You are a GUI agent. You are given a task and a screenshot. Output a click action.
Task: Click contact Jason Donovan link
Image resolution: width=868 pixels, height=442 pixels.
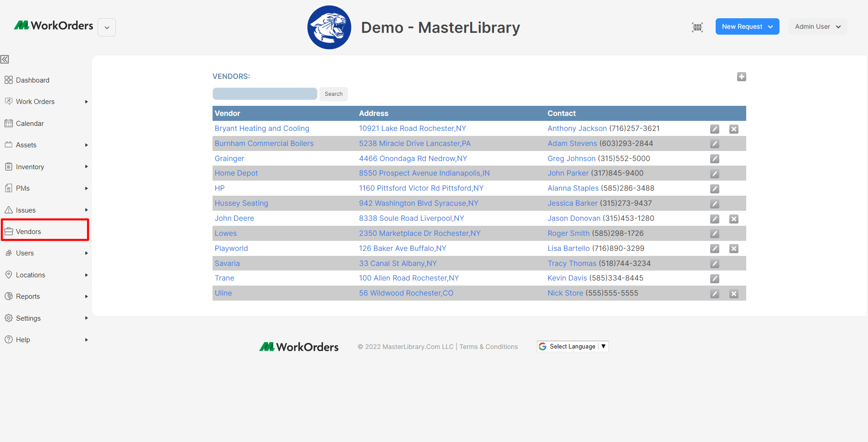tap(574, 218)
